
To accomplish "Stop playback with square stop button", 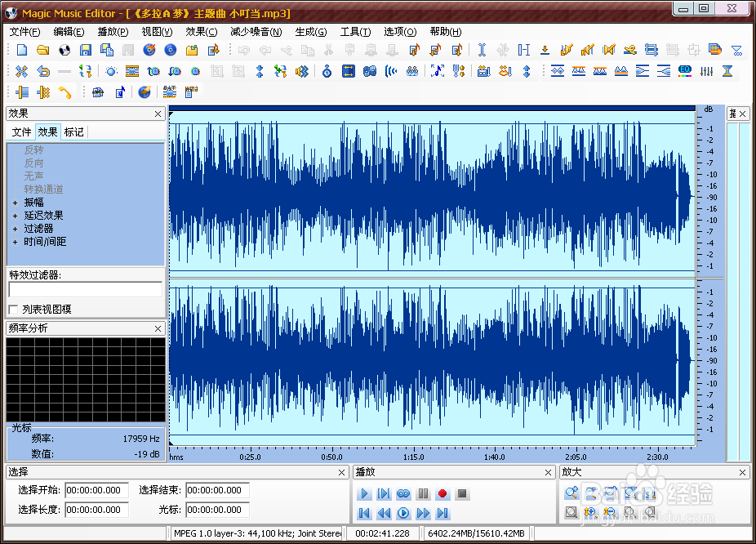I will tap(462, 493).
